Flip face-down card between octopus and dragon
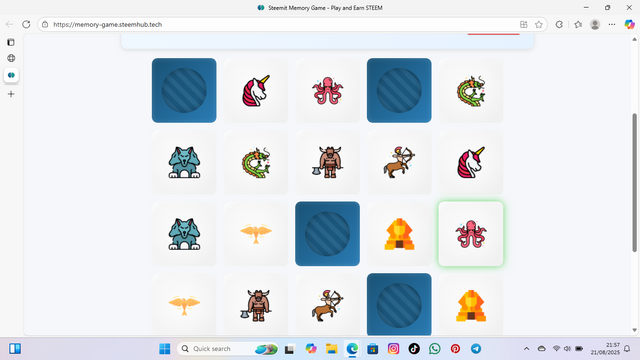 coord(399,90)
